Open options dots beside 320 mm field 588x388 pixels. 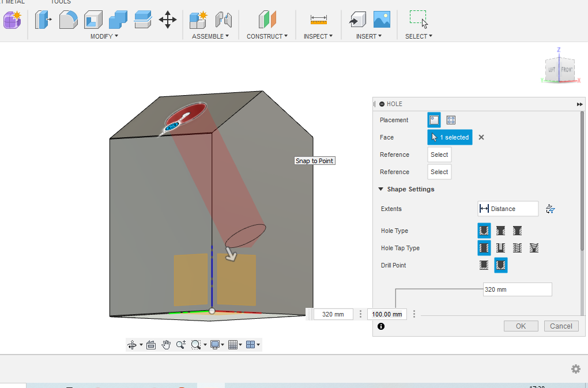pyautogui.click(x=360, y=314)
